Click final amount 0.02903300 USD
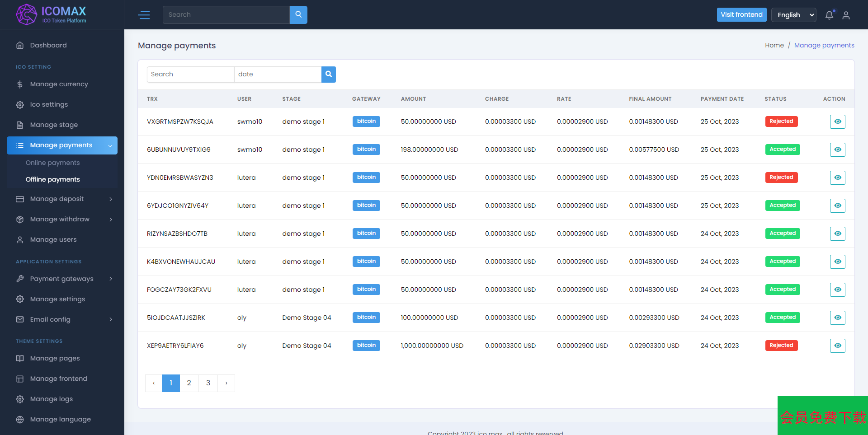This screenshot has height=435, width=868. (x=654, y=346)
